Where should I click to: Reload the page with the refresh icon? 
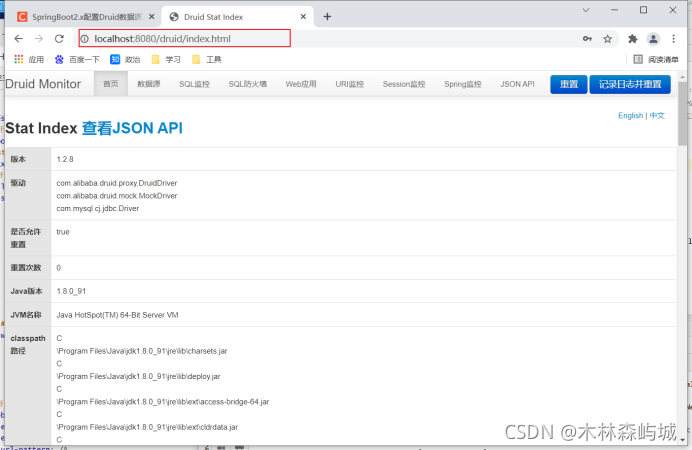click(x=59, y=39)
